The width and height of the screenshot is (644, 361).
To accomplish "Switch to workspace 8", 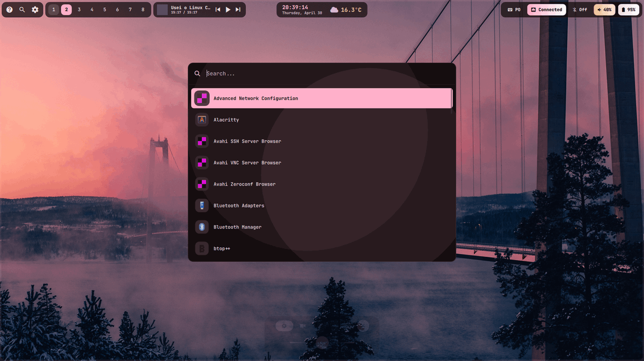I will click(143, 10).
